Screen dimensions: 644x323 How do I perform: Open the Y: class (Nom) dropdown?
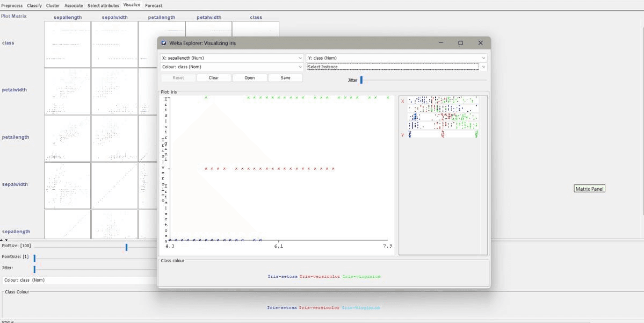396,58
